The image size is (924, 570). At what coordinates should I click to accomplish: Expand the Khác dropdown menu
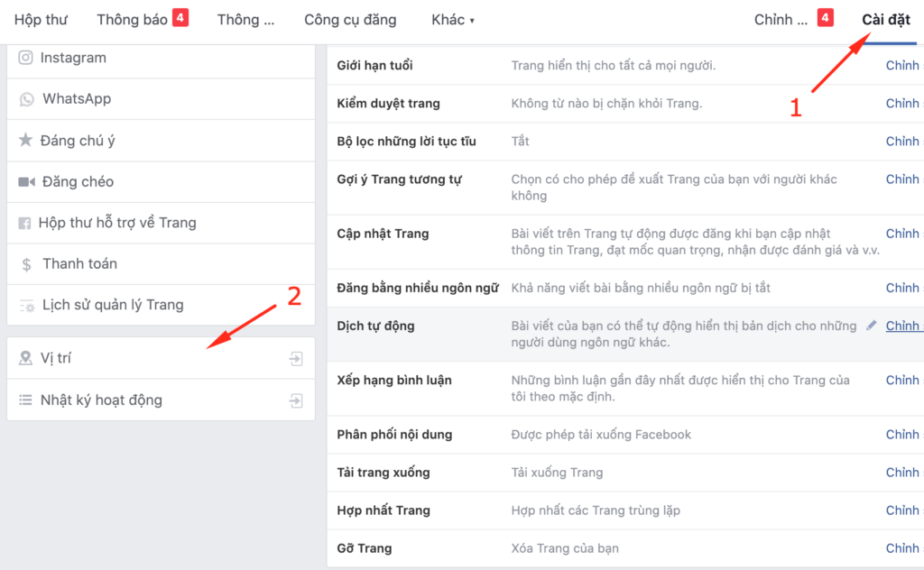pyautogui.click(x=453, y=20)
